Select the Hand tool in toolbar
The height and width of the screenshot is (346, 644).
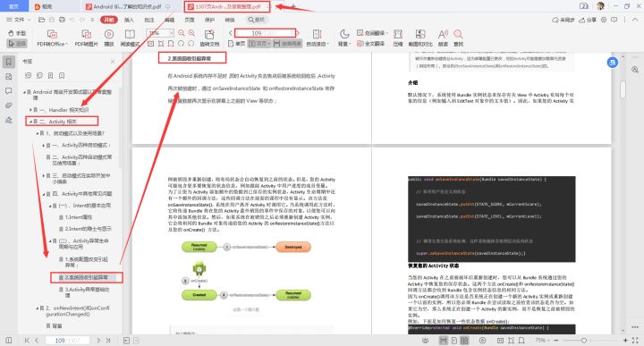click(17, 33)
